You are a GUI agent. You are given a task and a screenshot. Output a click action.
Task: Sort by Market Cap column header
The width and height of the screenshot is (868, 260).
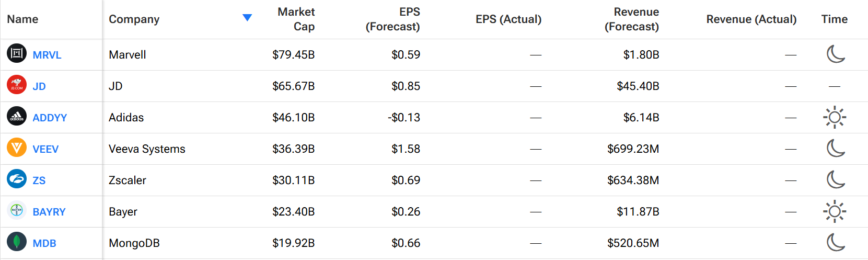pyautogui.click(x=296, y=19)
